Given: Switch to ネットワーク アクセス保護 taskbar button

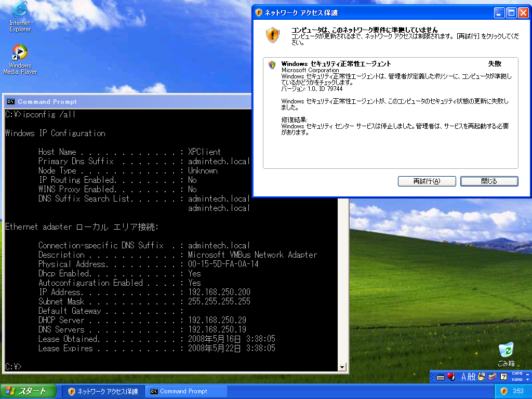Looking at the screenshot, I should coord(103,391).
